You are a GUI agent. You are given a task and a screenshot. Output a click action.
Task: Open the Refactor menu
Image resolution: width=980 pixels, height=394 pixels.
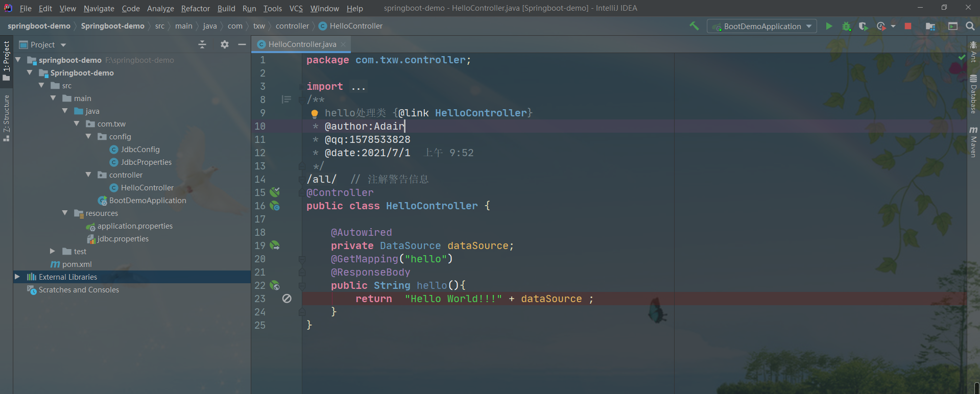[196, 8]
